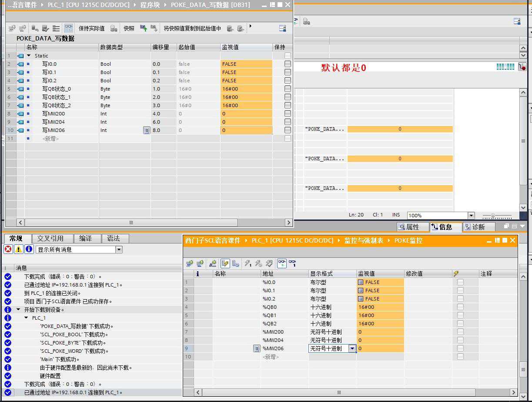Image resolution: width=532 pixels, height=402 pixels.
Task: Tick the 保持 checkbox for 写I0.0 row
Action: [x=288, y=64]
